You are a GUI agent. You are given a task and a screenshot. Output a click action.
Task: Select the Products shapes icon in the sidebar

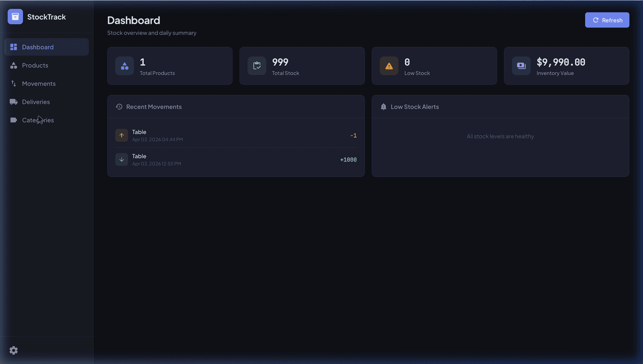coord(13,65)
